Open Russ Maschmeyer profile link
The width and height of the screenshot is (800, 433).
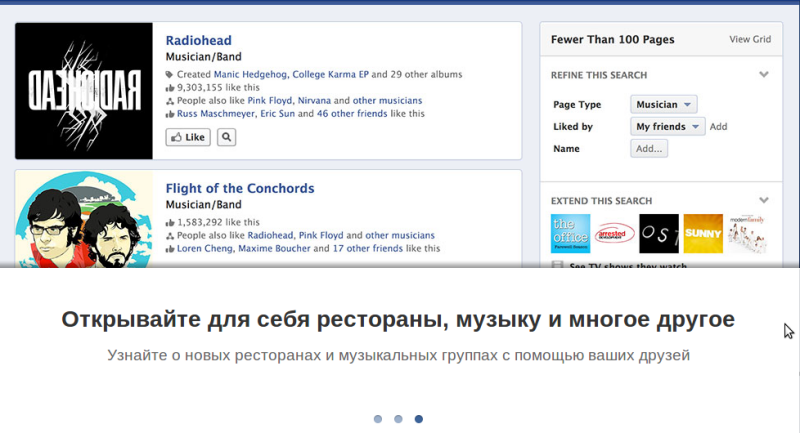216,114
